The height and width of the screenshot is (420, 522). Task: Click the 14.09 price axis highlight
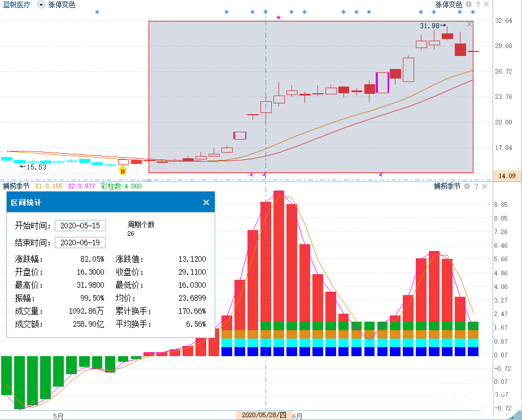[507, 176]
